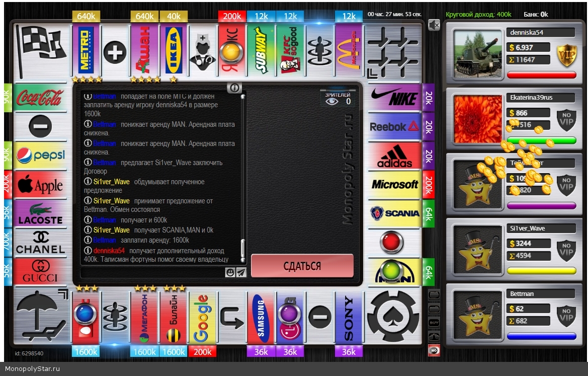Select the Pepsi property cell
Viewport: 588px width, 376px height.
click(x=41, y=156)
